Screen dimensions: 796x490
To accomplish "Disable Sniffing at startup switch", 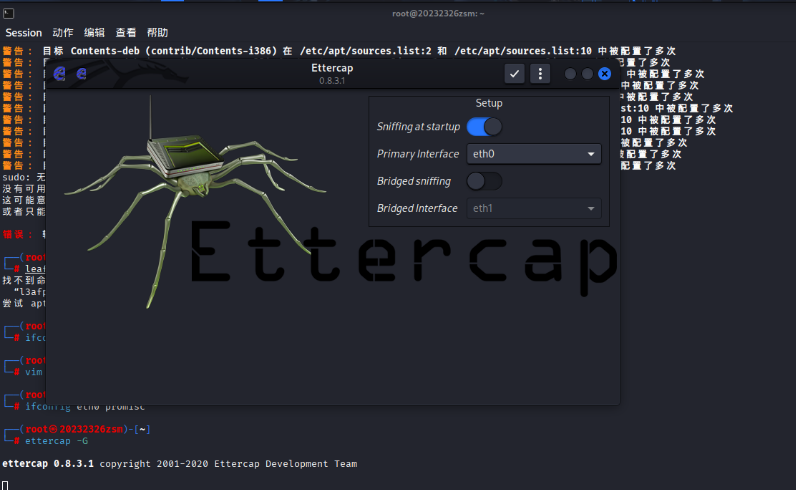I will (x=484, y=126).
